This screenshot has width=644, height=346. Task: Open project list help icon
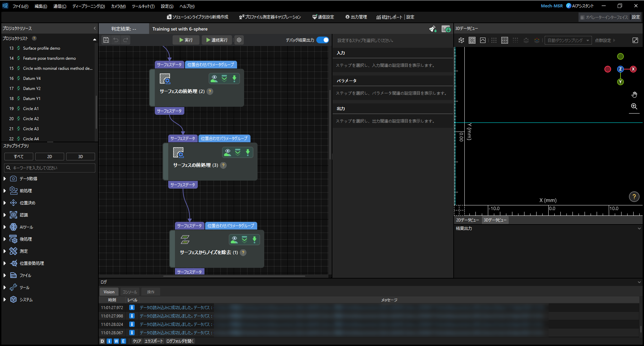(x=34, y=38)
